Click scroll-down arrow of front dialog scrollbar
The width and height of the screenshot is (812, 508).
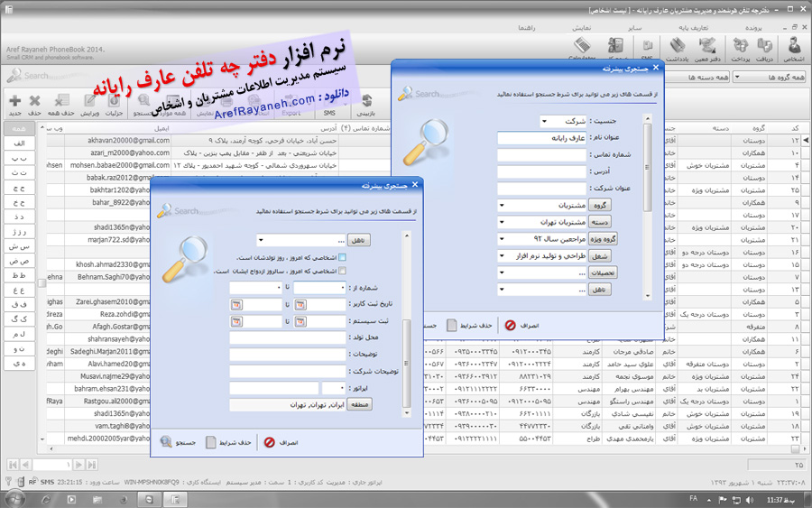point(407,412)
